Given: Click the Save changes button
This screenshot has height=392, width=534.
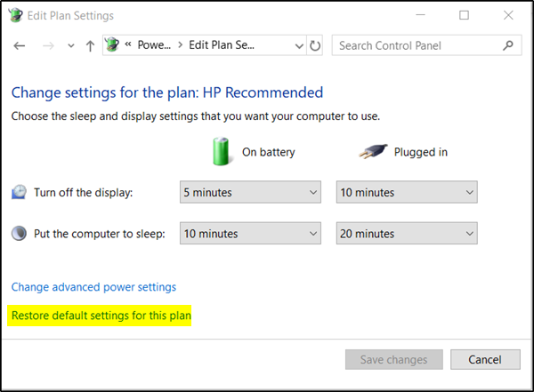Looking at the screenshot, I should click(x=393, y=360).
